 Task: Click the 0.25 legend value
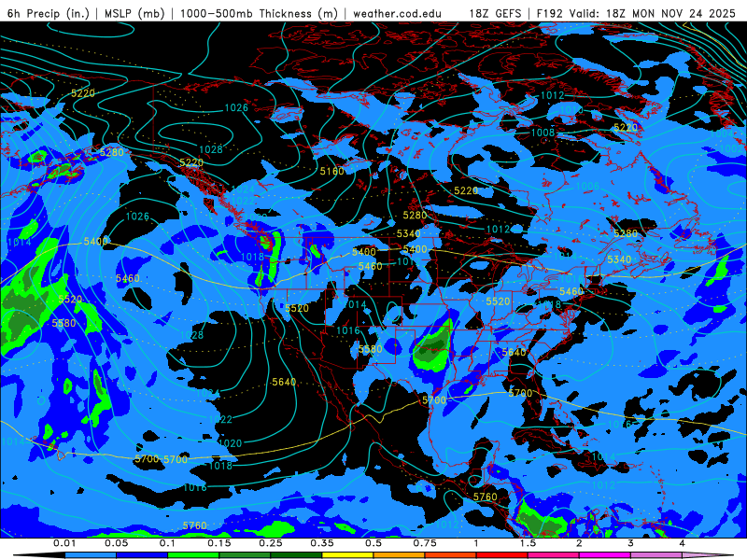coord(270,543)
